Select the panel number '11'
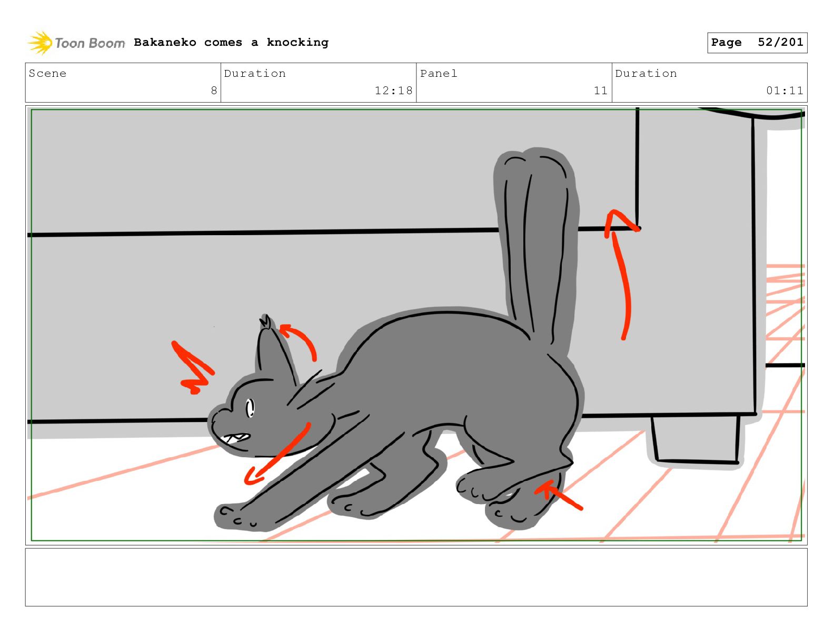 point(601,90)
